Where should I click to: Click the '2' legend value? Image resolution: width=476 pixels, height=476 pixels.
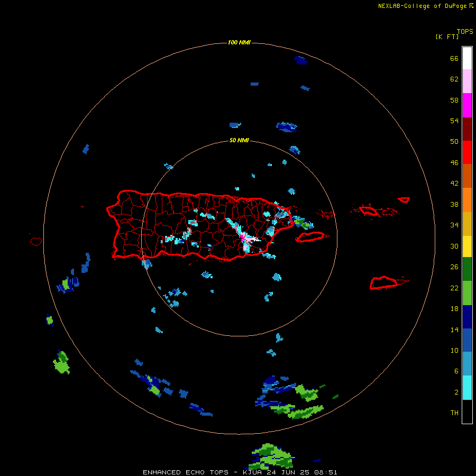[x=456, y=392]
